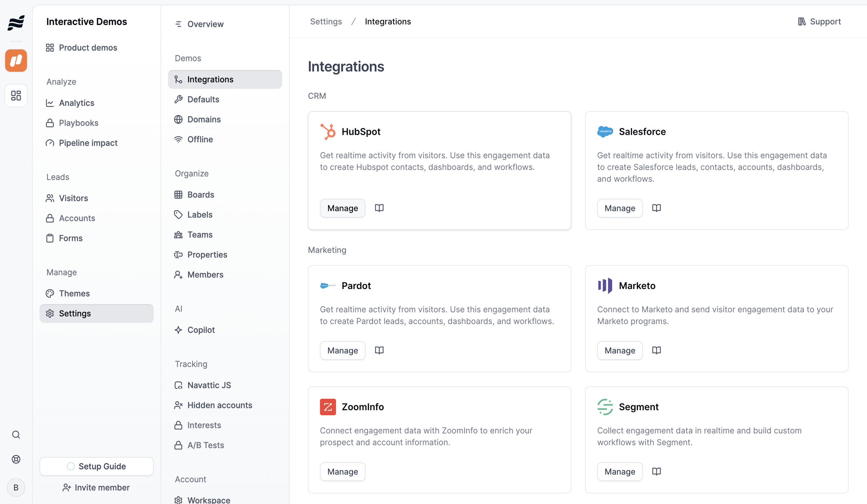Open Pardot documentation book icon
Image resolution: width=867 pixels, height=504 pixels.
tap(379, 350)
